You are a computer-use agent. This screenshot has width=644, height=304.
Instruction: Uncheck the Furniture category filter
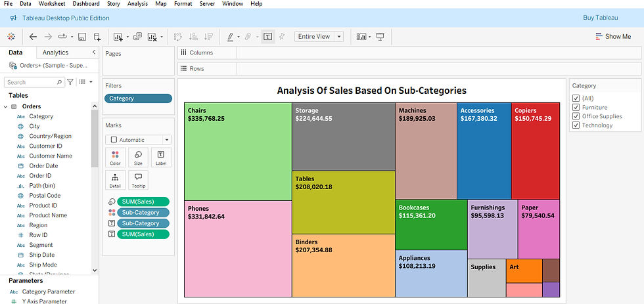pyautogui.click(x=576, y=108)
